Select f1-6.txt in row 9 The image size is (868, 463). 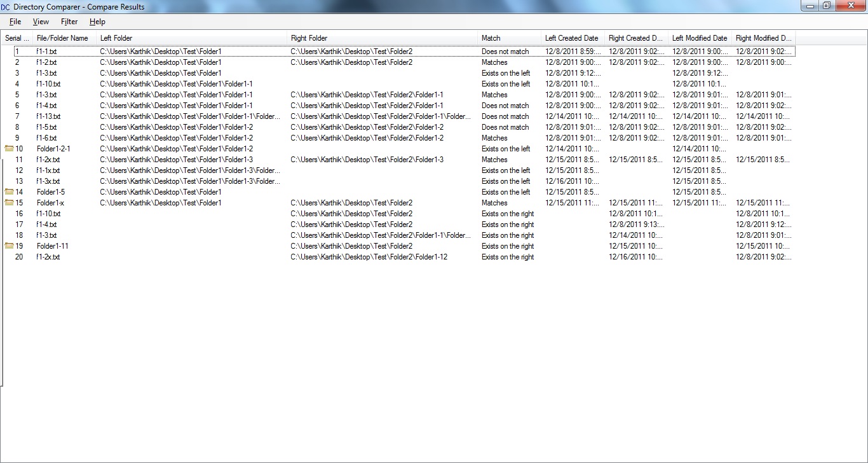click(x=46, y=138)
